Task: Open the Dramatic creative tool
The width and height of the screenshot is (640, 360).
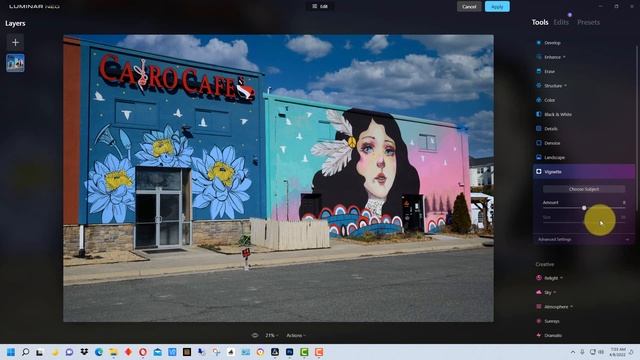Action: coord(553,336)
